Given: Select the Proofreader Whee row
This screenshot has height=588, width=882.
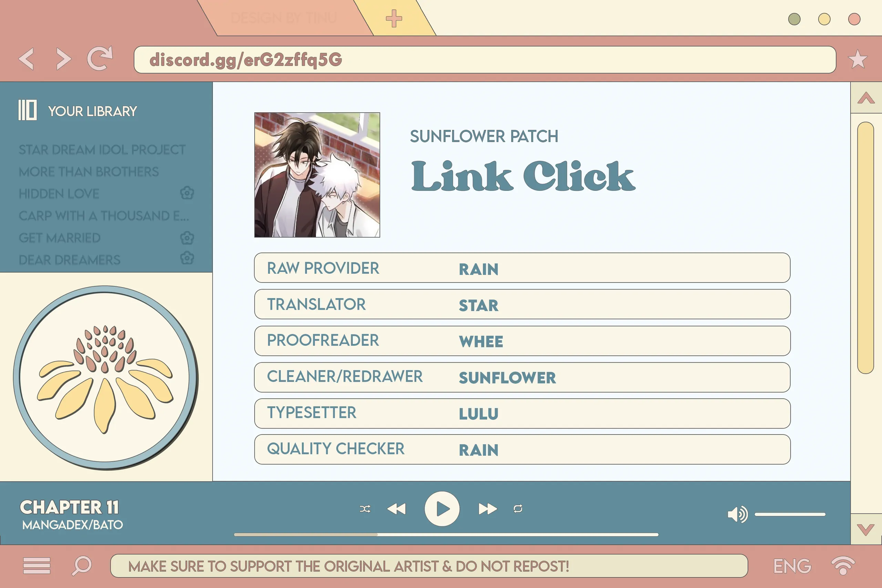Looking at the screenshot, I should (x=522, y=340).
